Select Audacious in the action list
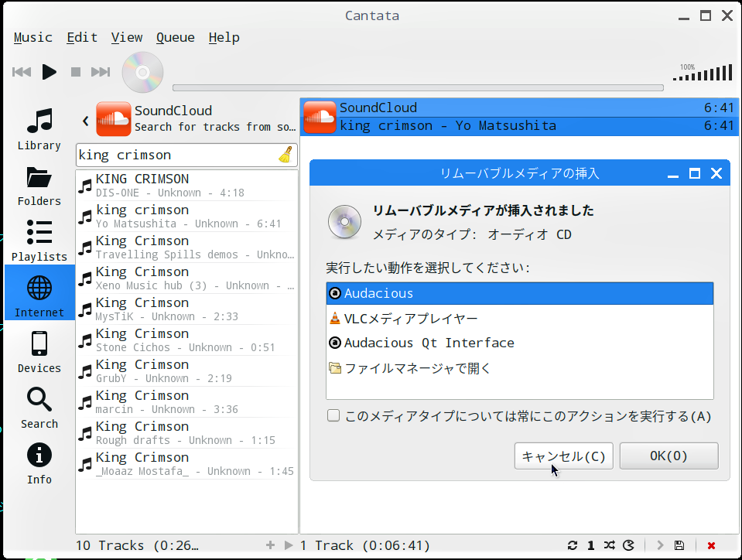 [x=520, y=293]
